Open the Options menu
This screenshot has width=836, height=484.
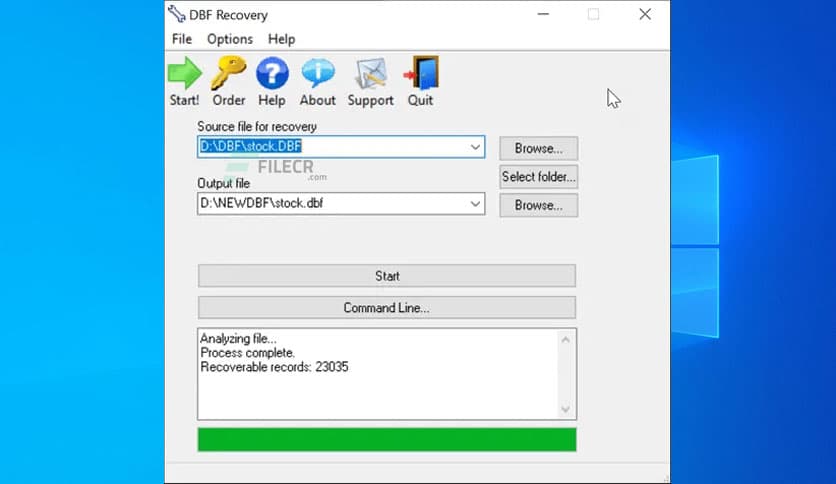coord(230,39)
